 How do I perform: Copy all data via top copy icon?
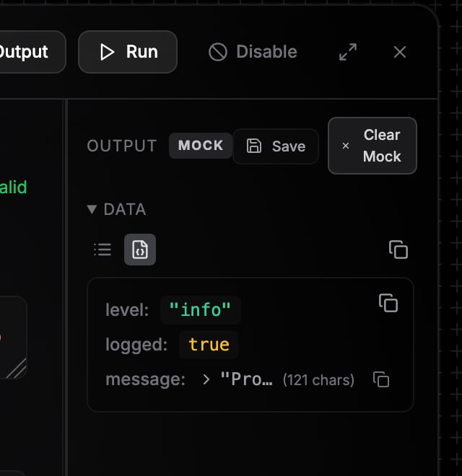[x=398, y=250]
